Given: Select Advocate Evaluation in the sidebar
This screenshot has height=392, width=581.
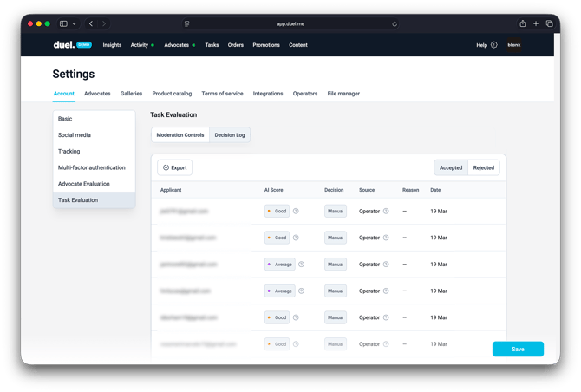Looking at the screenshot, I should point(84,184).
